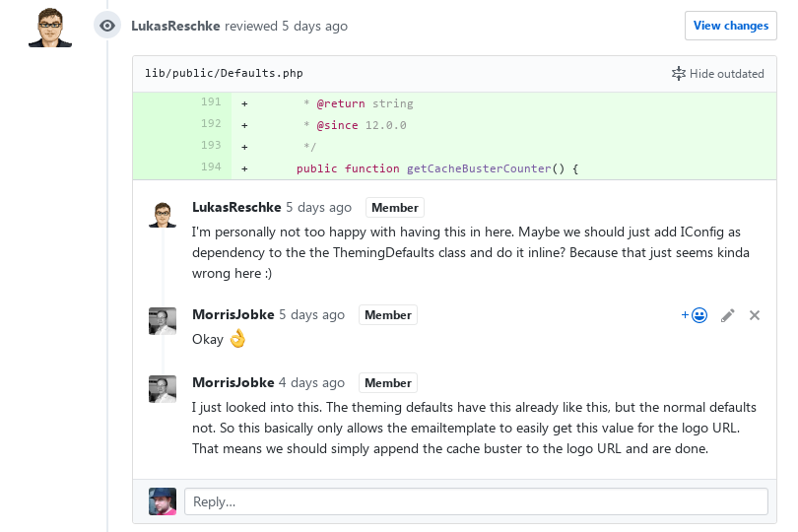The image size is (798, 532).
Task: Open LukasReschke's large avatar at the top left
Action: pyautogui.click(x=50, y=27)
